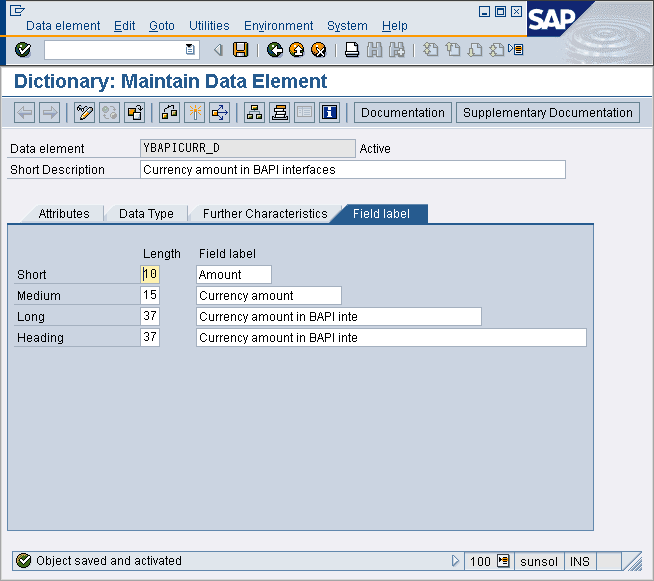Click the 'Object saved and activated' message
Image resolution: width=654 pixels, height=581 pixels.
(109, 561)
